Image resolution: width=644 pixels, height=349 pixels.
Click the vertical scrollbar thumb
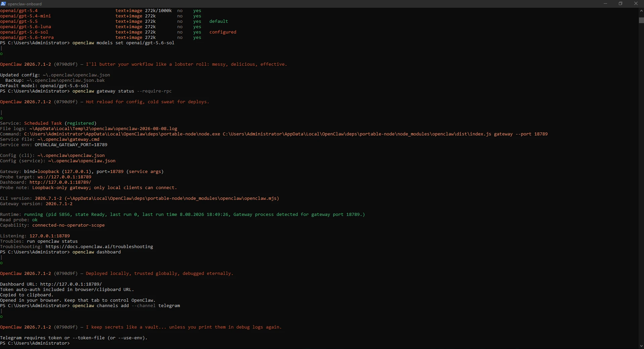point(641,20)
